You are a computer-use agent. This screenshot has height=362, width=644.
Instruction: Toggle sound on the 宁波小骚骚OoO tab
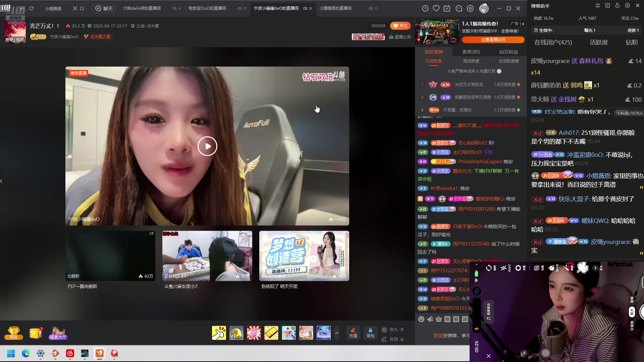point(305,8)
